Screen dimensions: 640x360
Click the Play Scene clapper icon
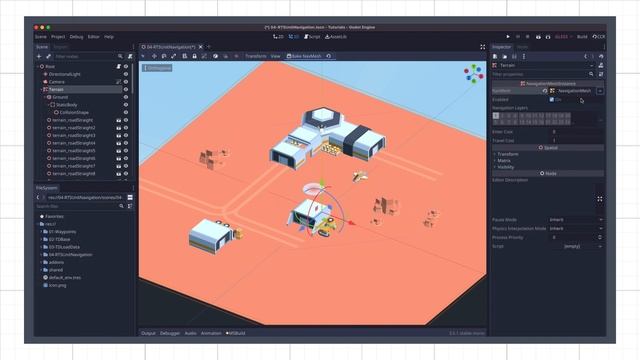coord(538,37)
